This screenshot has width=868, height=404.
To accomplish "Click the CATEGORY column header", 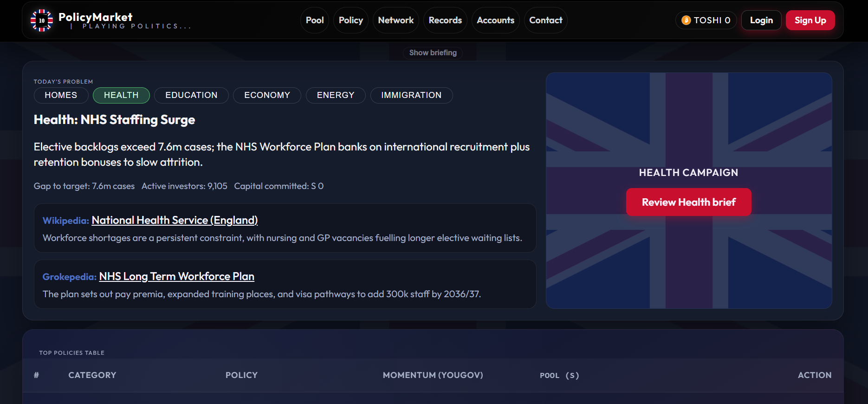I will 92,375.
